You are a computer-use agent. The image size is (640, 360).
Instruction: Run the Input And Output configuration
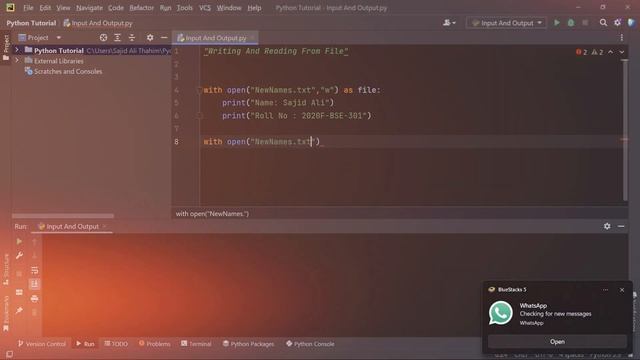(557, 23)
